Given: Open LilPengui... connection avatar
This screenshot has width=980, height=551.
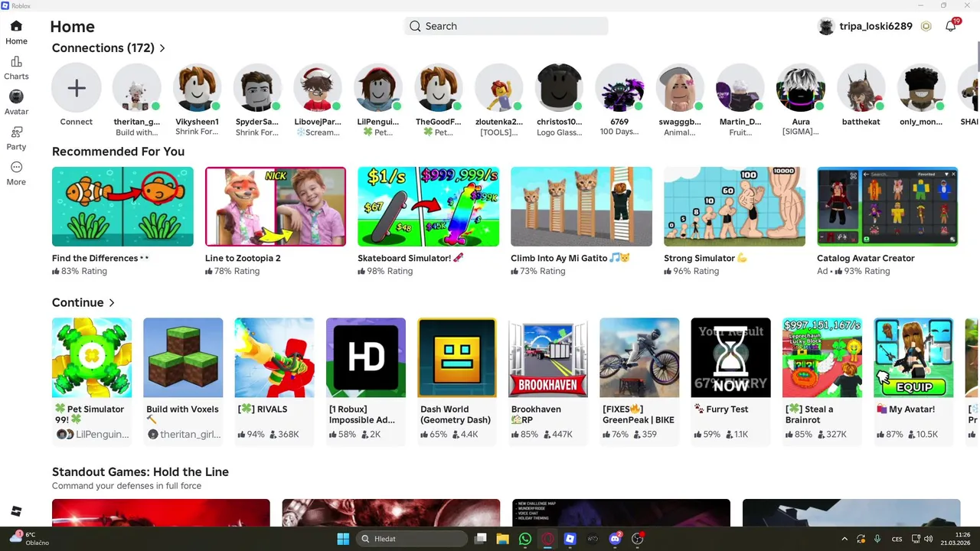Looking at the screenshot, I should point(378,87).
